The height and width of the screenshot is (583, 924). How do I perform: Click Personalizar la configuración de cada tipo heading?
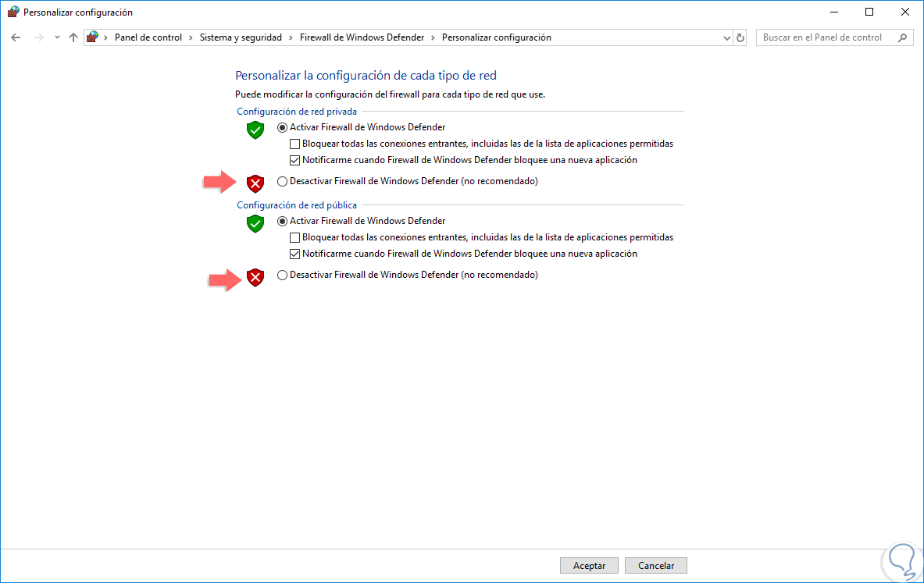(366, 76)
